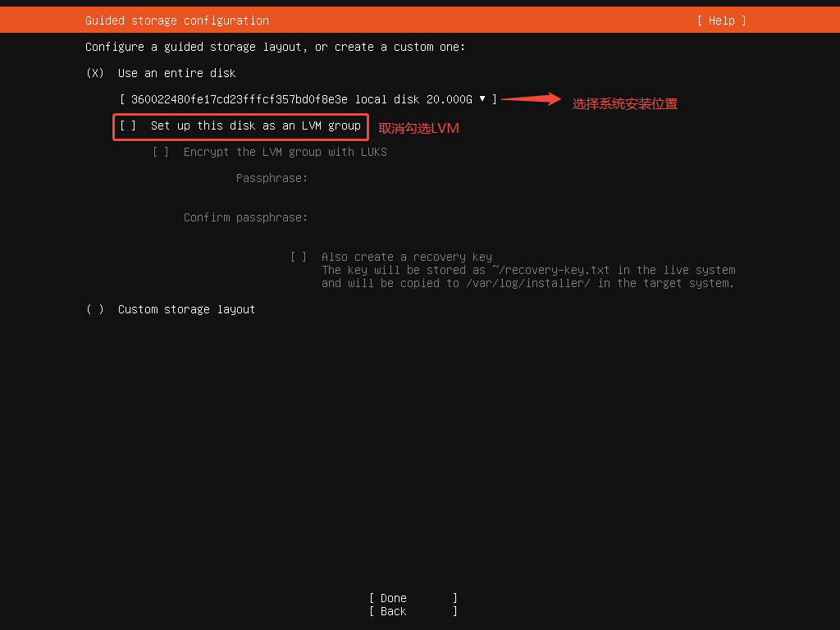The width and height of the screenshot is (840, 630).
Task: Click the disk serial 360022480fe17cd23 text
Action: [239, 99]
